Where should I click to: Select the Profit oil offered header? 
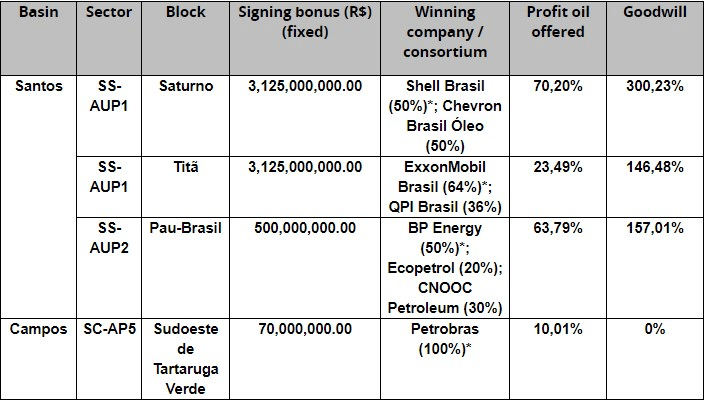tap(557, 23)
